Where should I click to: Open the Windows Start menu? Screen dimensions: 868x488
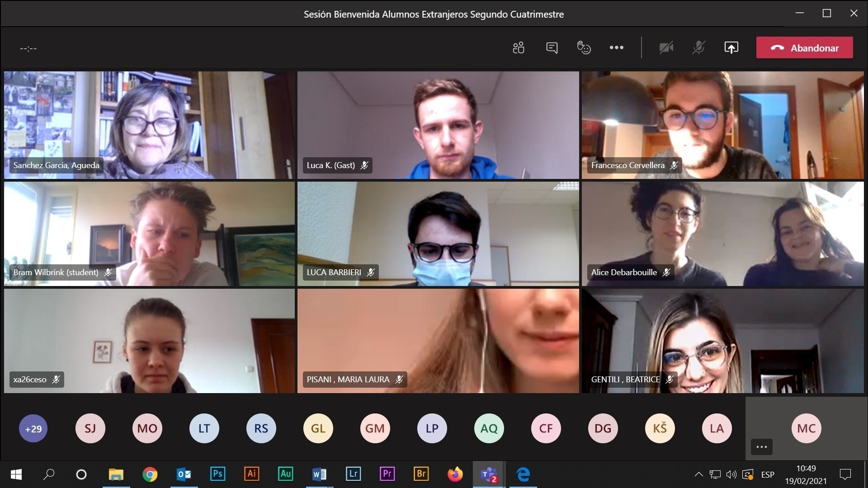point(16,474)
